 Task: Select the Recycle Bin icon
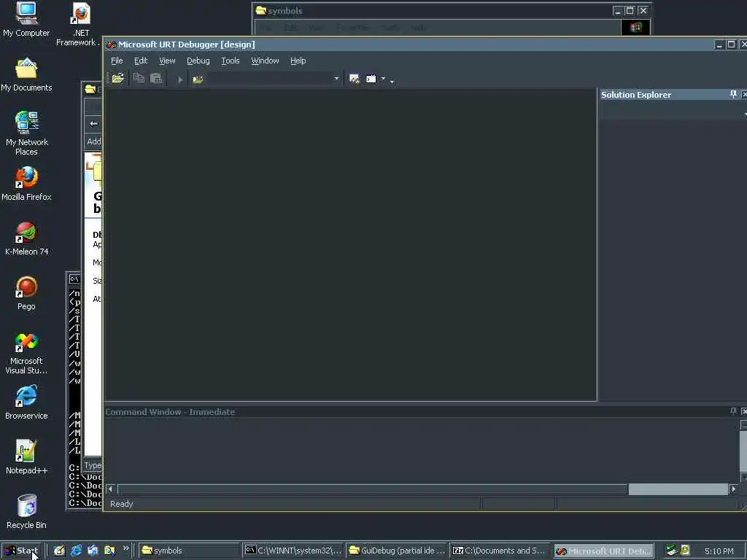26,512
